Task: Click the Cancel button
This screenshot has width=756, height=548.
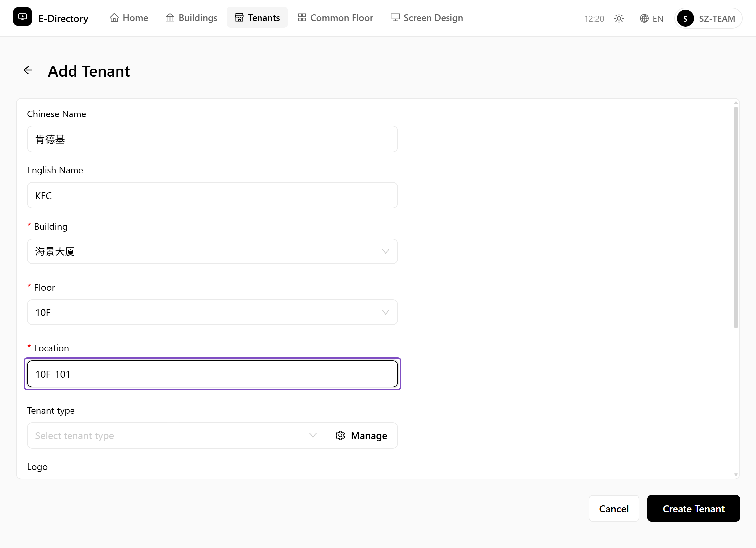Action: pos(614,509)
